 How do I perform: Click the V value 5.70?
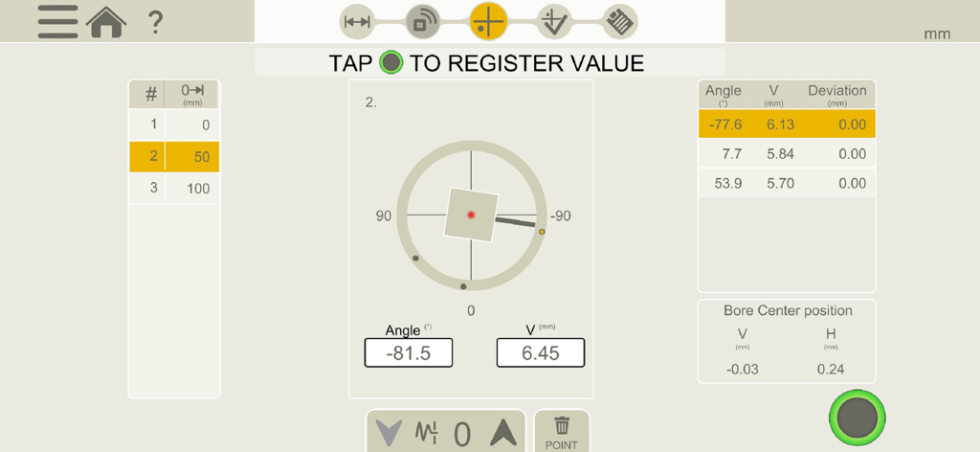[780, 183]
